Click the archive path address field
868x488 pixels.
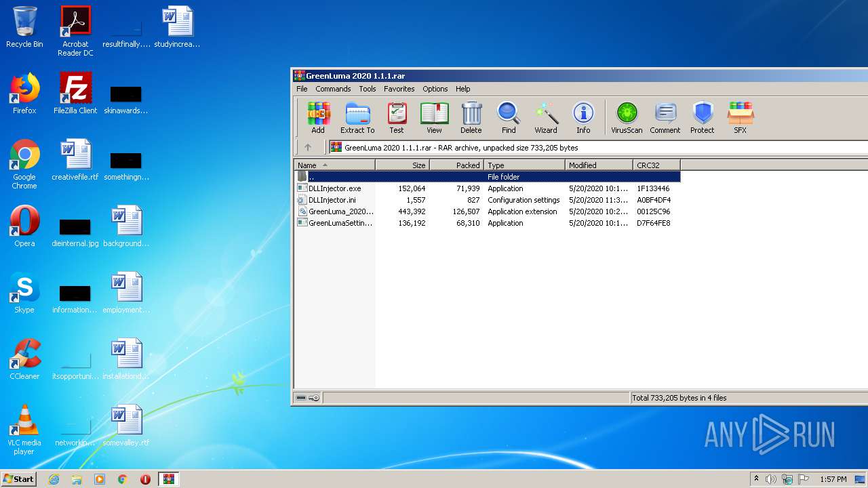[598, 147]
